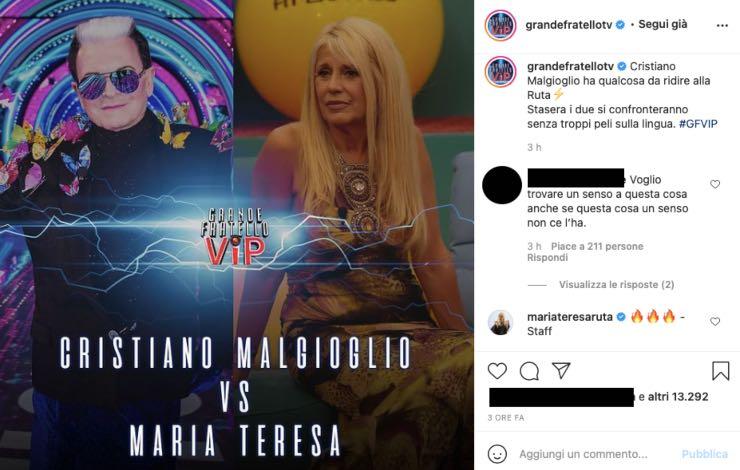The width and height of the screenshot is (740, 470).
Task: Like the mariateresaruta comment heart
Action: 715,321
